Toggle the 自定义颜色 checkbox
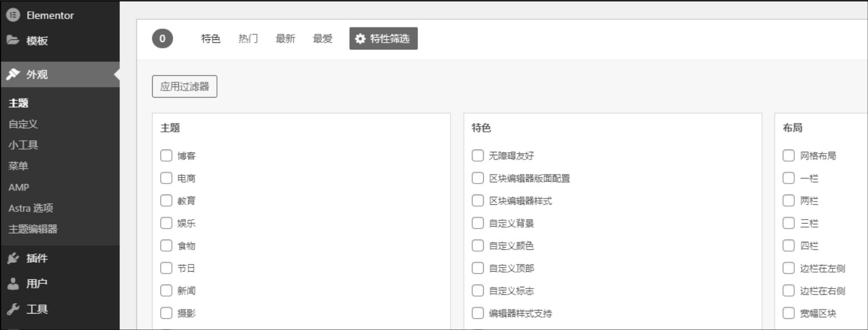The width and height of the screenshot is (868, 330). coord(478,246)
